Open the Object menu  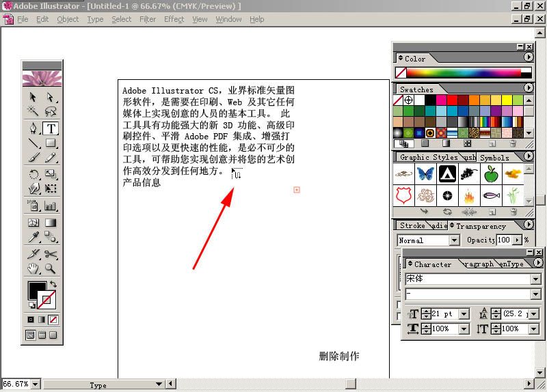pos(68,20)
